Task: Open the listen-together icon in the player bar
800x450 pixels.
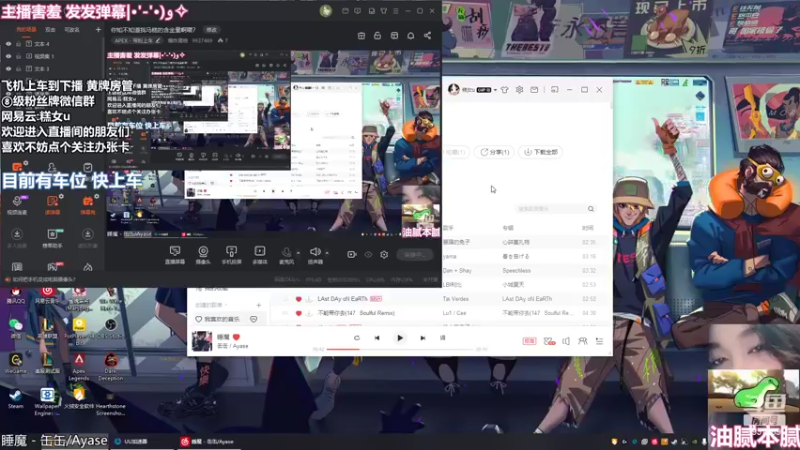Action: tap(583, 341)
